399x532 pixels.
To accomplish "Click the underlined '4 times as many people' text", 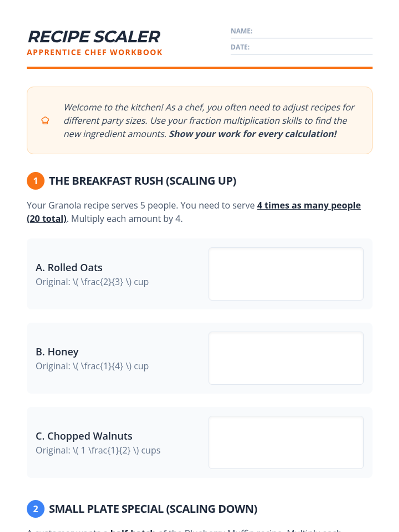I will point(309,205).
